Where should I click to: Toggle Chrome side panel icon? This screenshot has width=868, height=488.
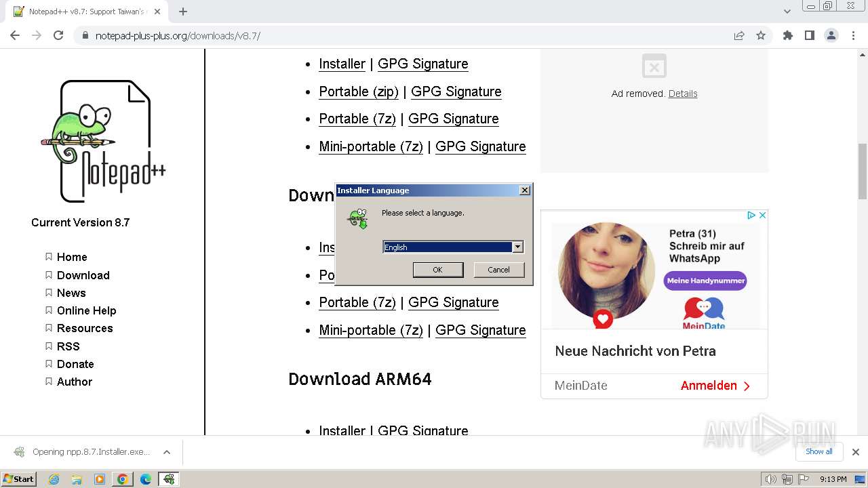810,35
